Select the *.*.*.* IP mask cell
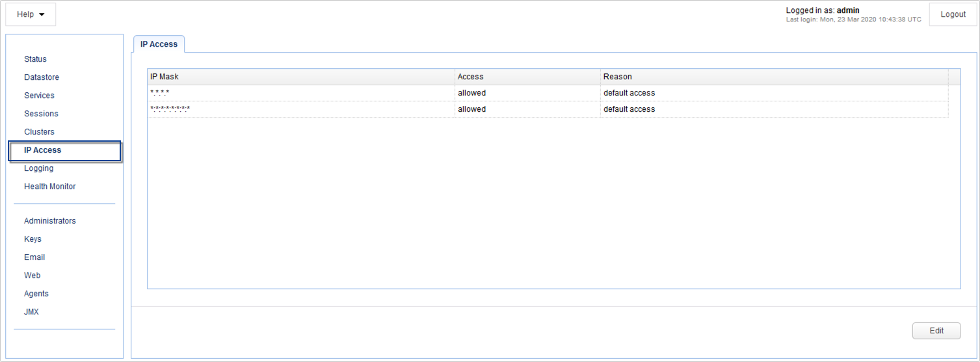Screen dimensions: 980x362 click(x=301, y=93)
